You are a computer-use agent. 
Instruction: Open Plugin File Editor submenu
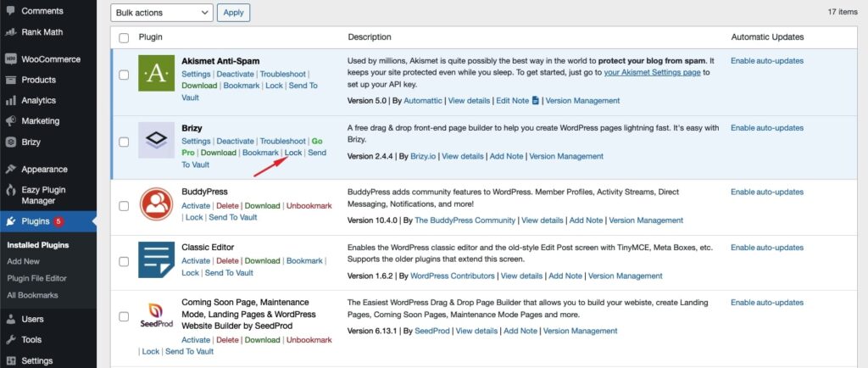(36, 278)
